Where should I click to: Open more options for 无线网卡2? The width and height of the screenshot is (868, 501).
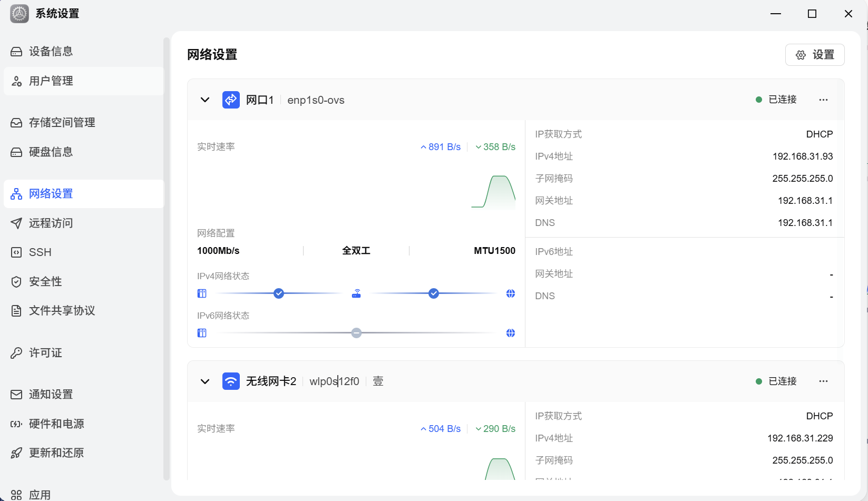pyautogui.click(x=823, y=381)
